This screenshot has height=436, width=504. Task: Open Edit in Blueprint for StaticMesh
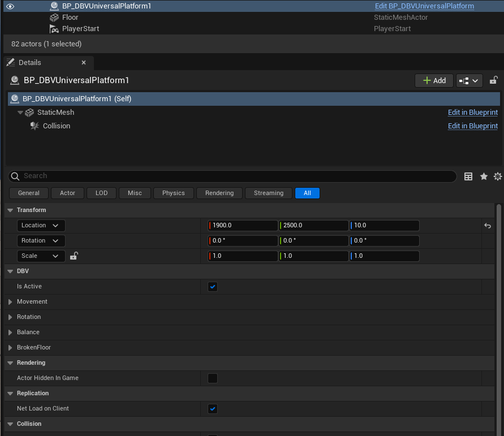point(472,113)
